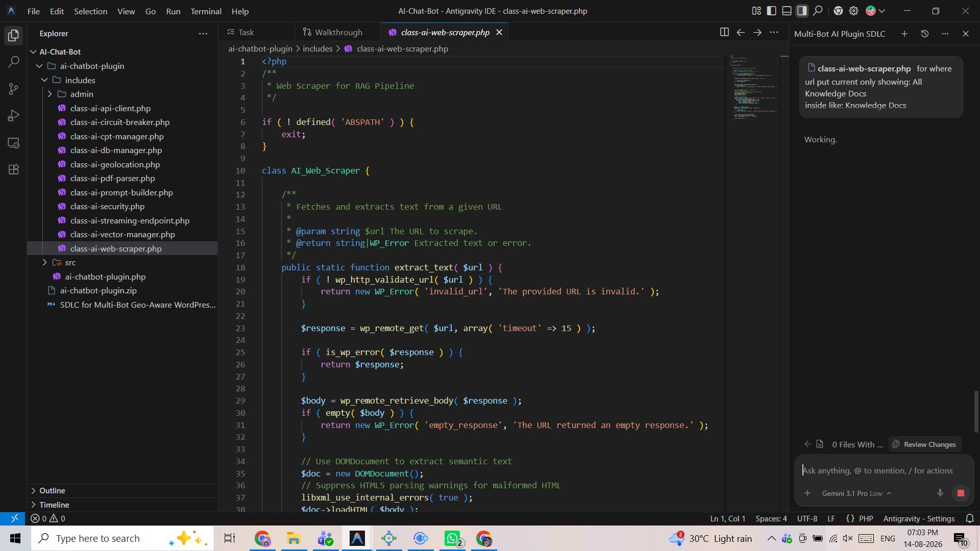980x551 pixels.
Task: Click the Split Editor icon
Action: pos(724,32)
